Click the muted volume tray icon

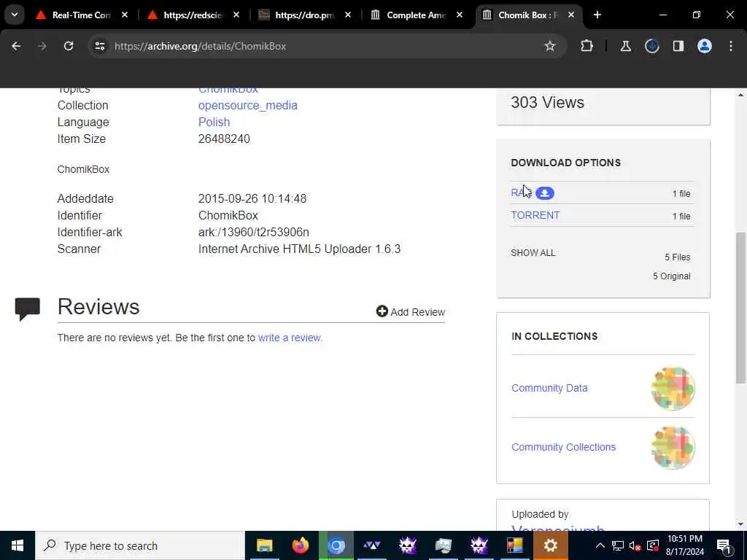pyautogui.click(x=635, y=545)
